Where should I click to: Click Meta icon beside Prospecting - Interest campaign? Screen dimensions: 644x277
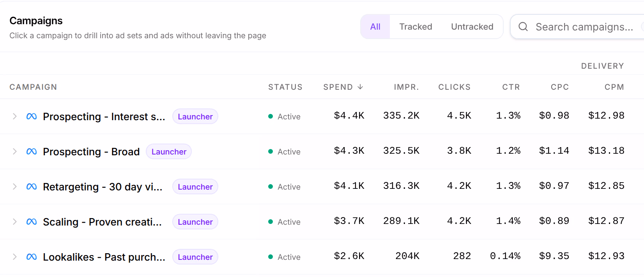32,116
